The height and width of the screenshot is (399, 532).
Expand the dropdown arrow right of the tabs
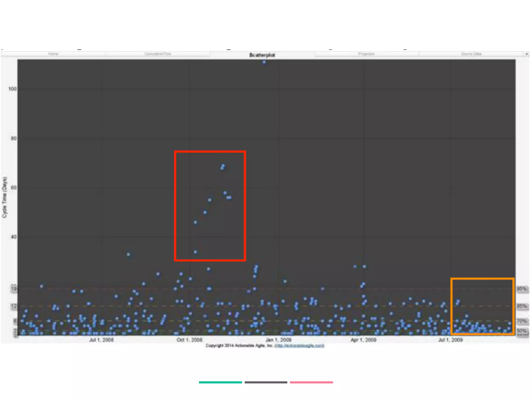pos(527,54)
